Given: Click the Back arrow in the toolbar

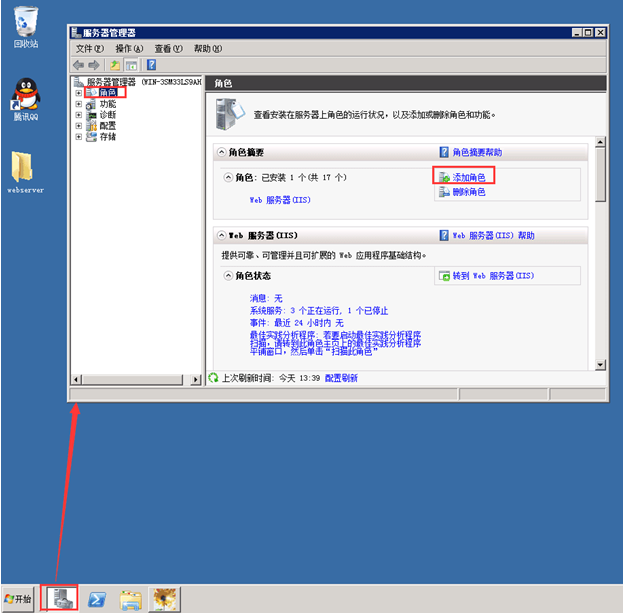Looking at the screenshot, I should pyautogui.click(x=78, y=64).
